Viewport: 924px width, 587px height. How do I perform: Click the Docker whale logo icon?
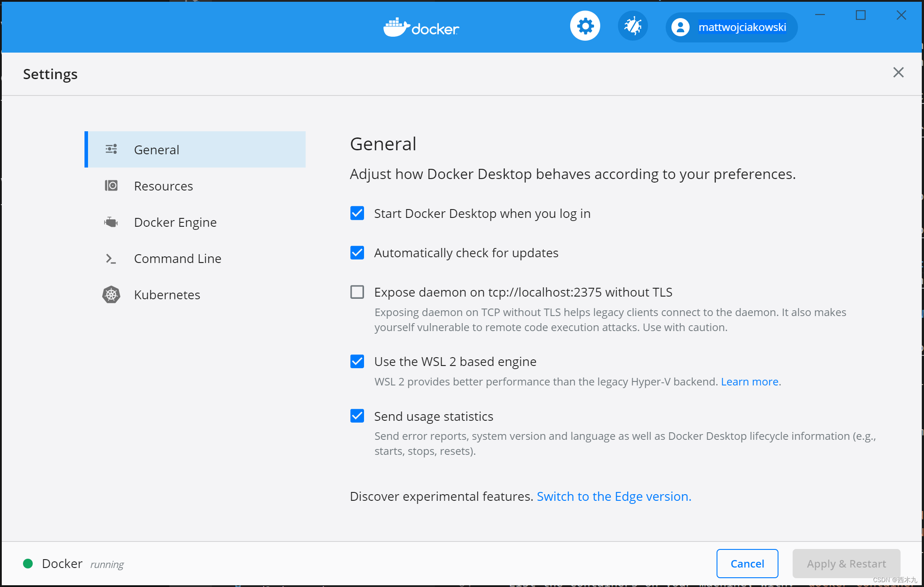(x=393, y=27)
